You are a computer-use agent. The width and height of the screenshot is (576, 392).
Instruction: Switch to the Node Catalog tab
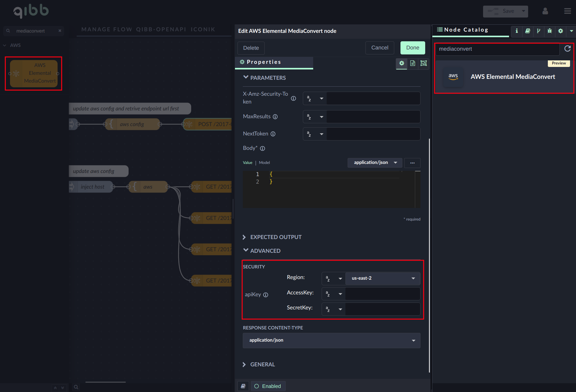466,30
